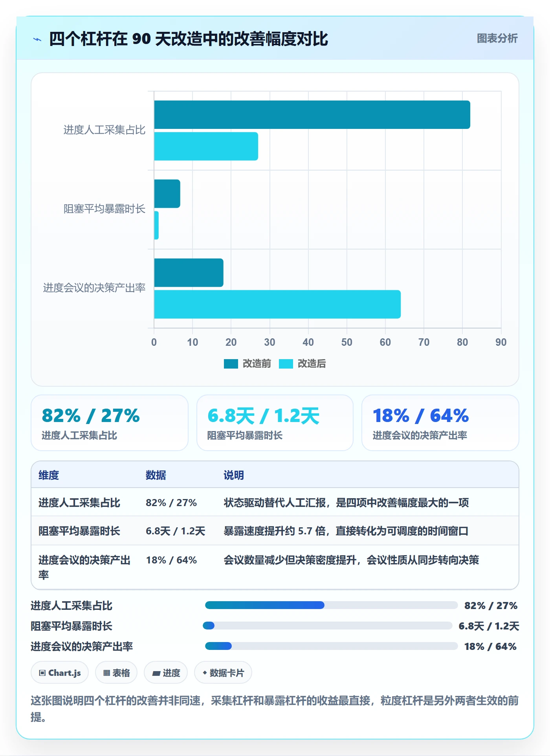Click the 进度 tag chip
550x756 pixels.
[x=166, y=673]
